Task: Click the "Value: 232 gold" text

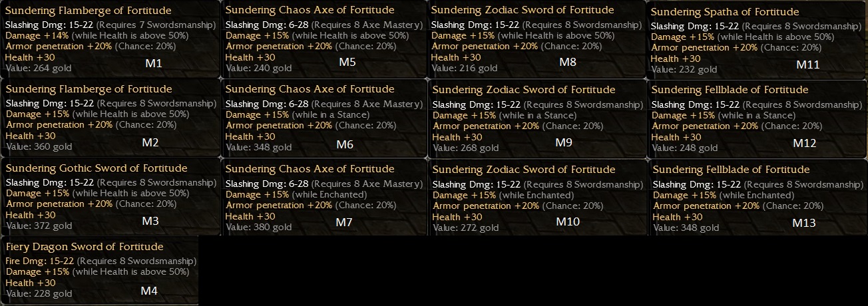Action: coord(684,69)
